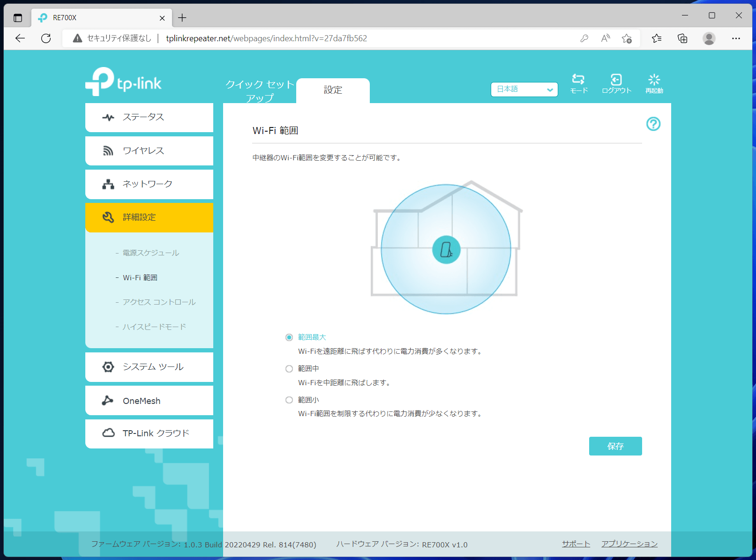The height and width of the screenshot is (560, 756).
Task: Click the browser address bar URL
Action: click(x=266, y=38)
